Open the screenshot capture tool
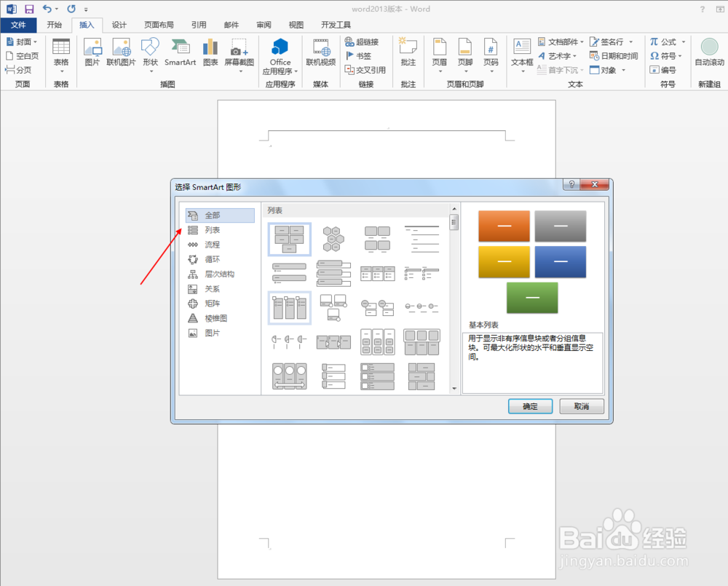The height and width of the screenshot is (586, 728). click(x=239, y=55)
